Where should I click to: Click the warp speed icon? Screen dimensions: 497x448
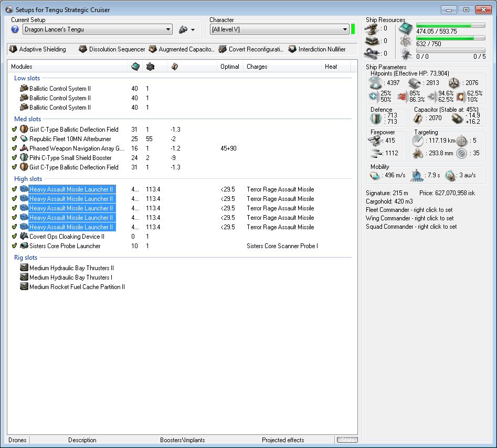coord(450,175)
